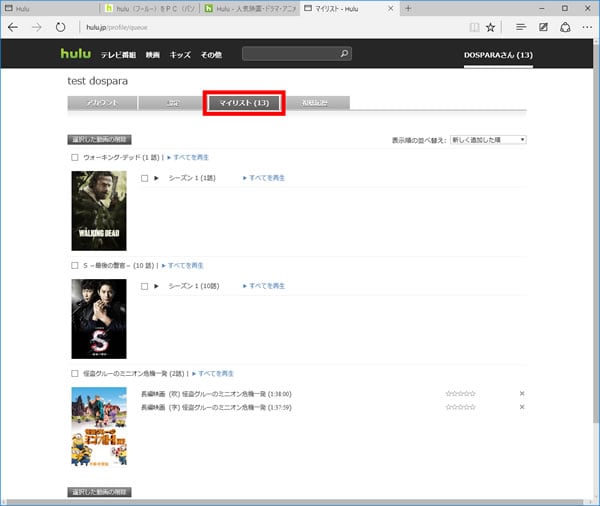
Task: Open キッズ navigation menu
Action: click(180, 55)
